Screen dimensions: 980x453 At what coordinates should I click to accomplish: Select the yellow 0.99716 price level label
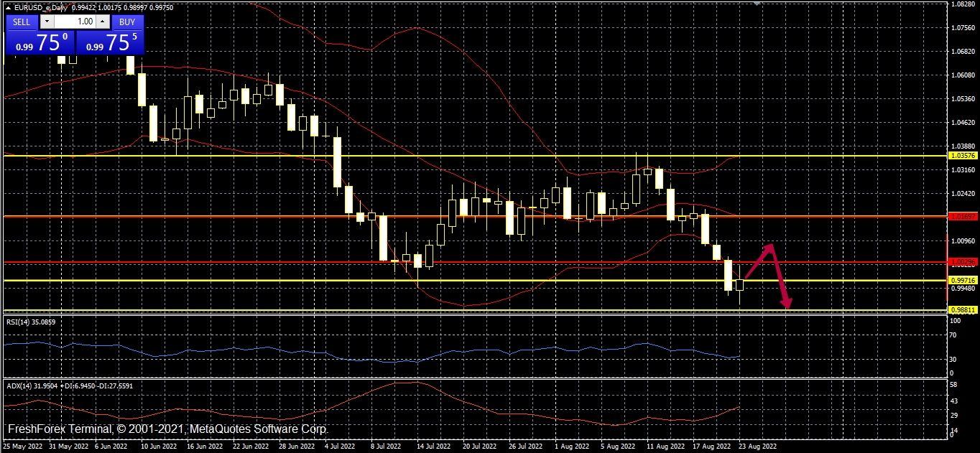962,280
